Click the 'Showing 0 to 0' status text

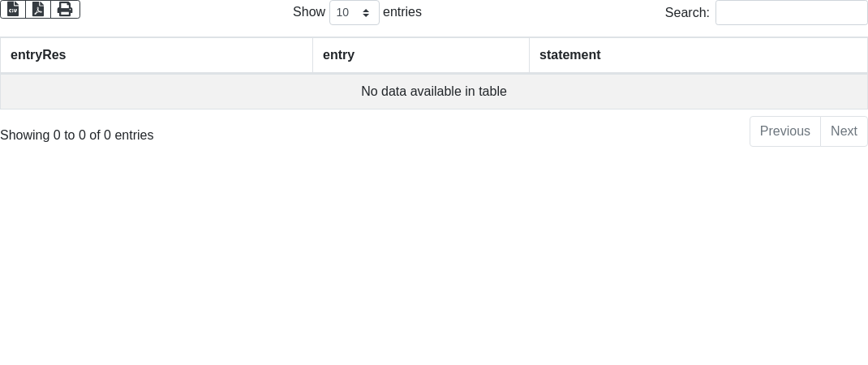click(76, 135)
